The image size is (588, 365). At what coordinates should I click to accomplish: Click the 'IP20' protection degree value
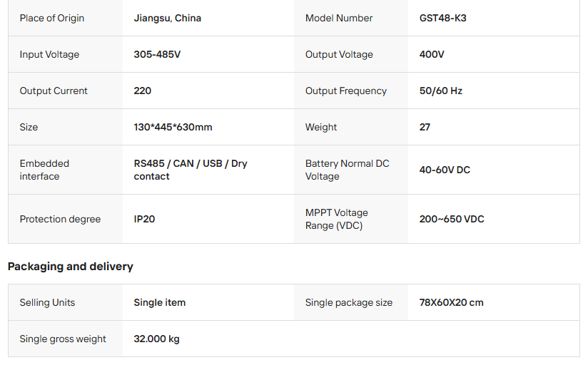(x=144, y=219)
